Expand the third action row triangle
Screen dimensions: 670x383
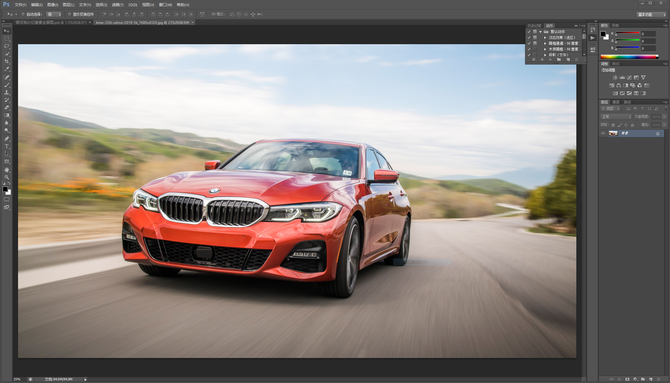[x=545, y=43]
